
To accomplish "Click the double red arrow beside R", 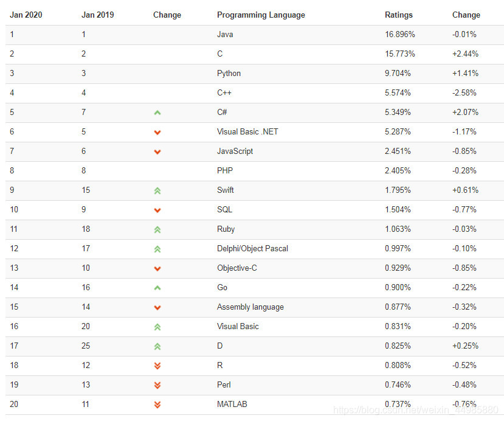I will point(157,366).
